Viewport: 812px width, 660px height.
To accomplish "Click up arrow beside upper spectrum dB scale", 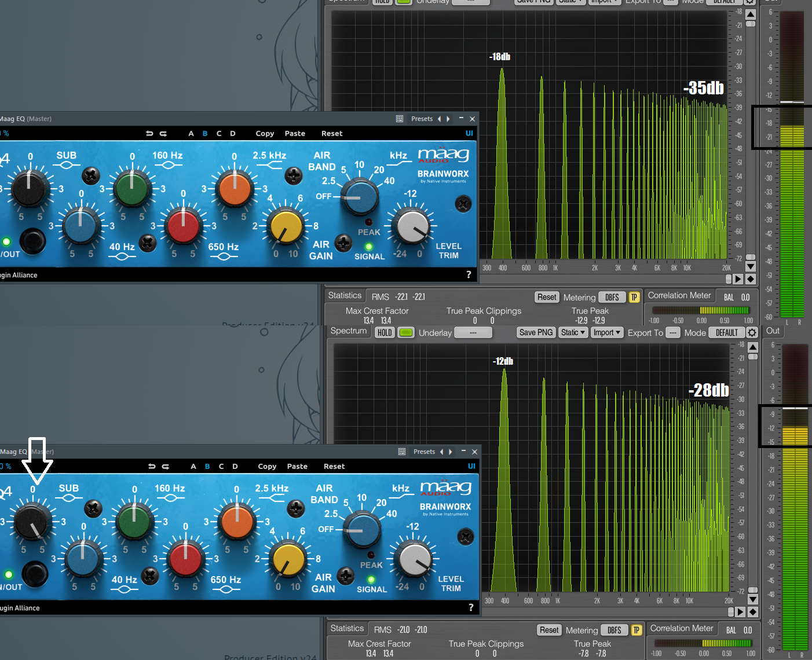I will 751,14.
